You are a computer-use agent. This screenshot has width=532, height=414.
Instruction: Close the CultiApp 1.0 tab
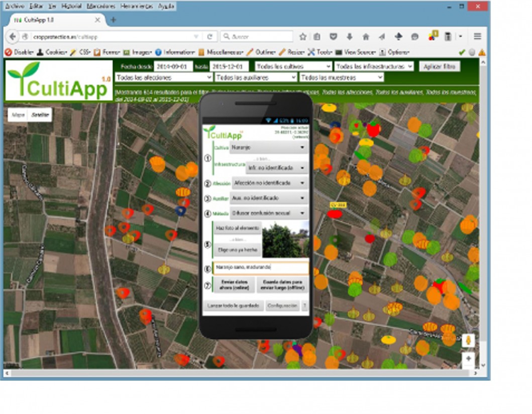[97, 20]
